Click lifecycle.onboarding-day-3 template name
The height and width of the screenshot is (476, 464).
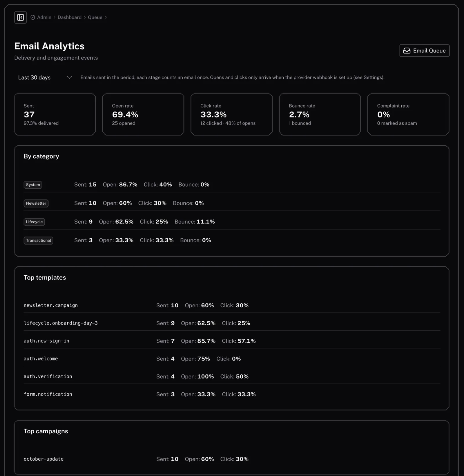[x=61, y=323]
